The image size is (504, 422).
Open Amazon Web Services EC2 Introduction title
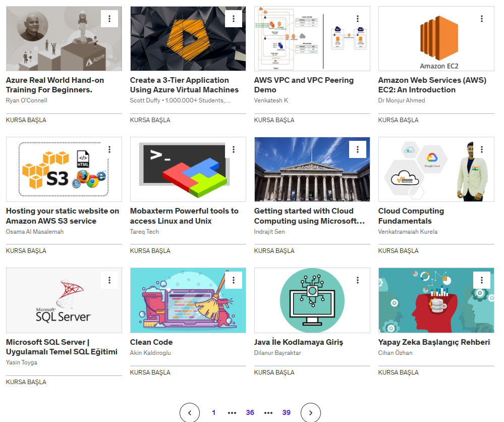pos(432,85)
